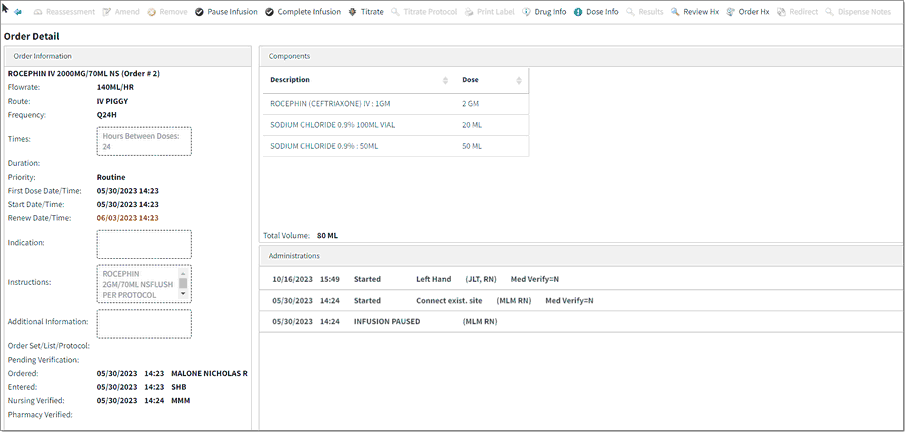Select the INFUSION PAUSED administration row
The height and width of the screenshot is (434, 907).
[x=580, y=321]
